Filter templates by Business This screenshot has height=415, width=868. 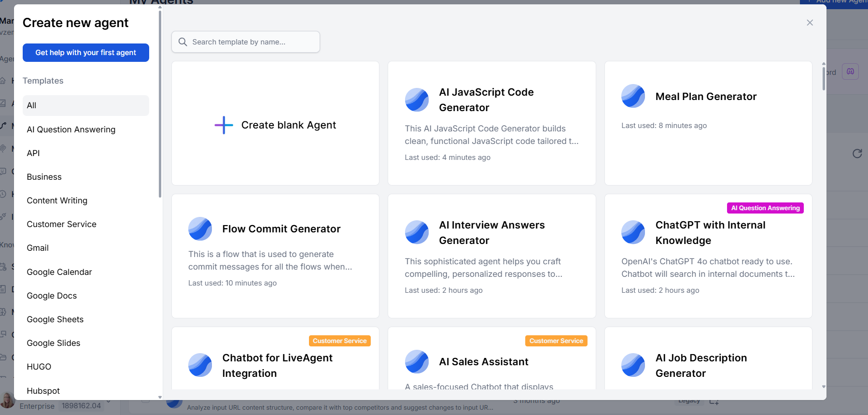86,177
